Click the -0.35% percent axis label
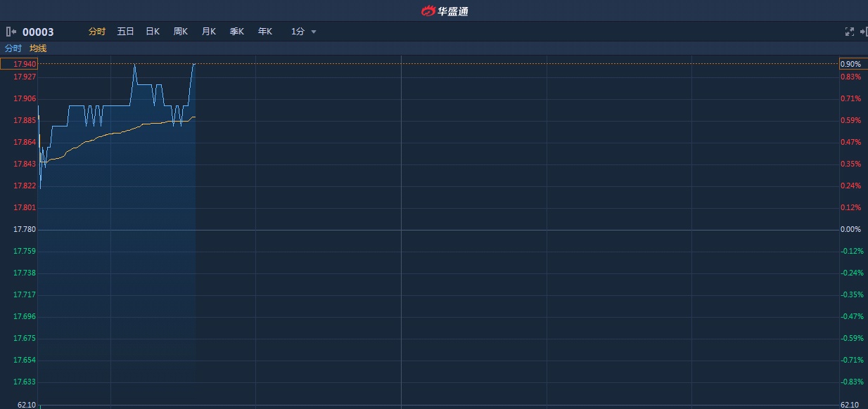The height and width of the screenshot is (409, 868). pos(853,294)
